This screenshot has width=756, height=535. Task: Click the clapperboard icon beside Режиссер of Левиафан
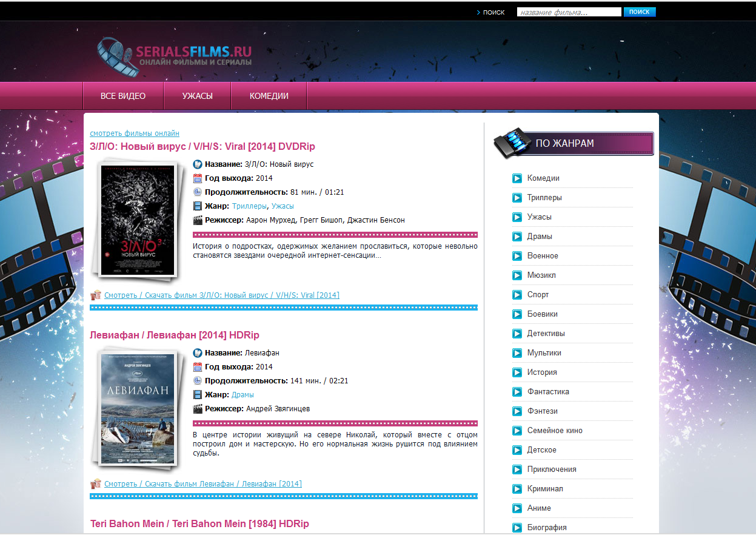click(197, 409)
